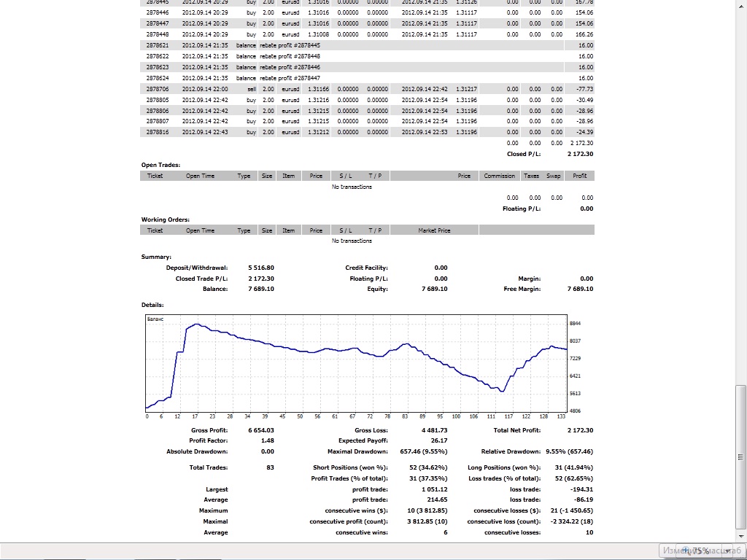The width and height of the screenshot is (747, 560).
Task: Click the balance line chart
Action: pos(356,364)
